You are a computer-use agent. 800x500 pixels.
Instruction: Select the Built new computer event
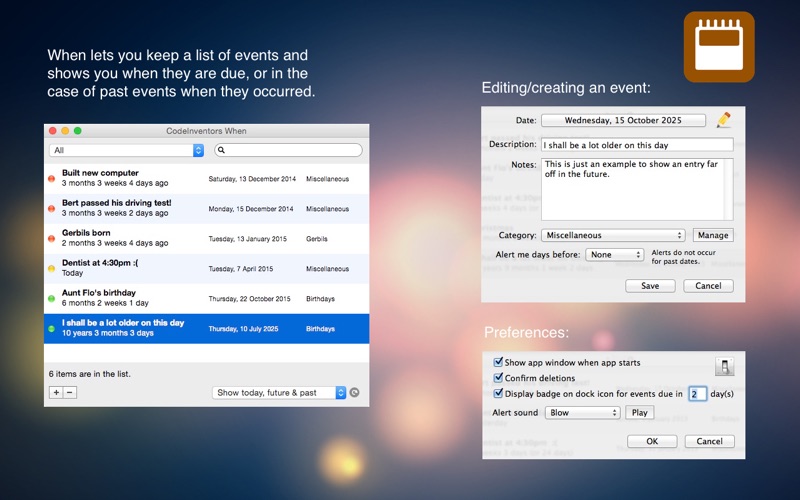207,179
